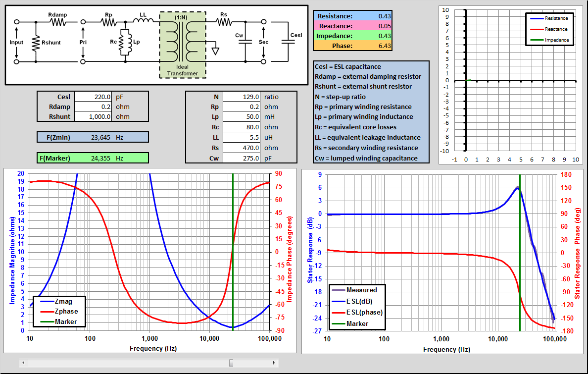The image size is (588, 374).
Task: Click Marker legend entry in impedance chart
Action: tap(58, 322)
